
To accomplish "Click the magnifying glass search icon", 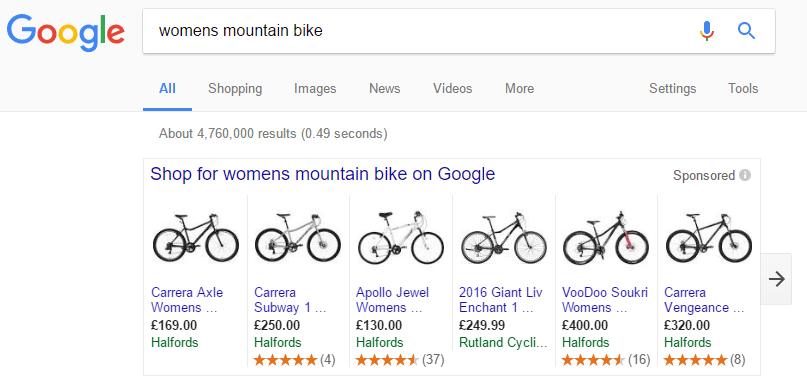I will coord(746,31).
